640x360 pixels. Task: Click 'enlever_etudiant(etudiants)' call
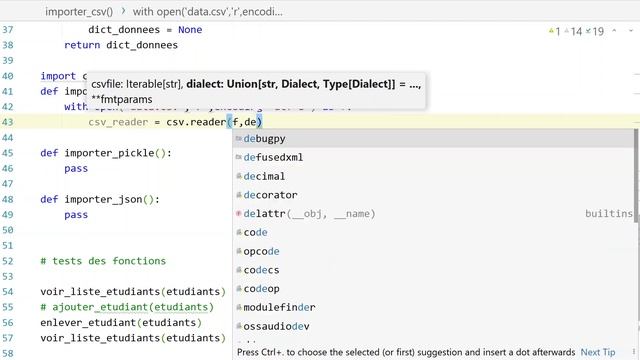(x=121, y=323)
